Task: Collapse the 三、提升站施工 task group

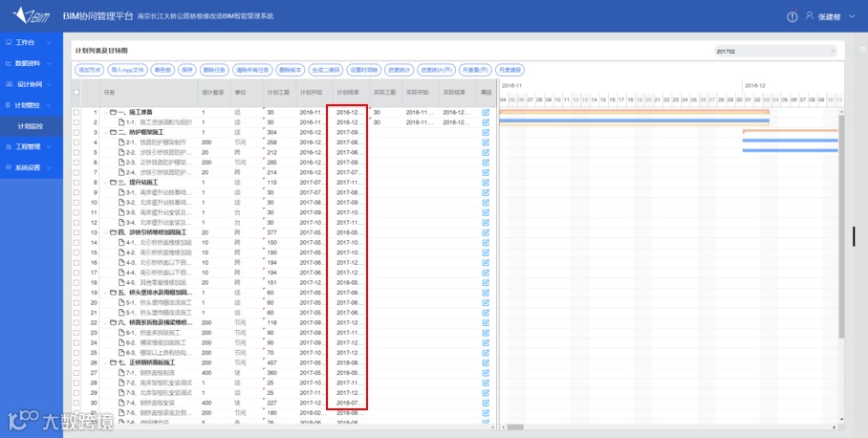Action: click(105, 182)
